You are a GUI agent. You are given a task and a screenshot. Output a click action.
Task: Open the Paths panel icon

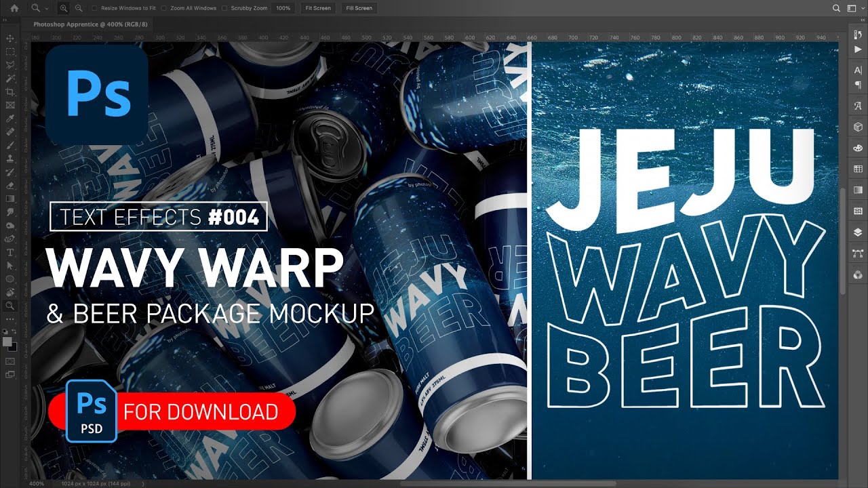pyautogui.click(x=858, y=253)
